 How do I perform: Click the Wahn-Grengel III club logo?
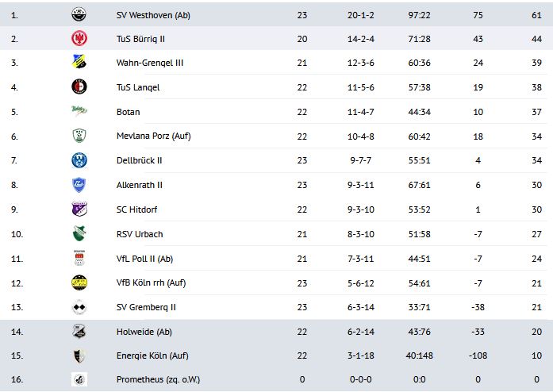click(x=79, y=62)
